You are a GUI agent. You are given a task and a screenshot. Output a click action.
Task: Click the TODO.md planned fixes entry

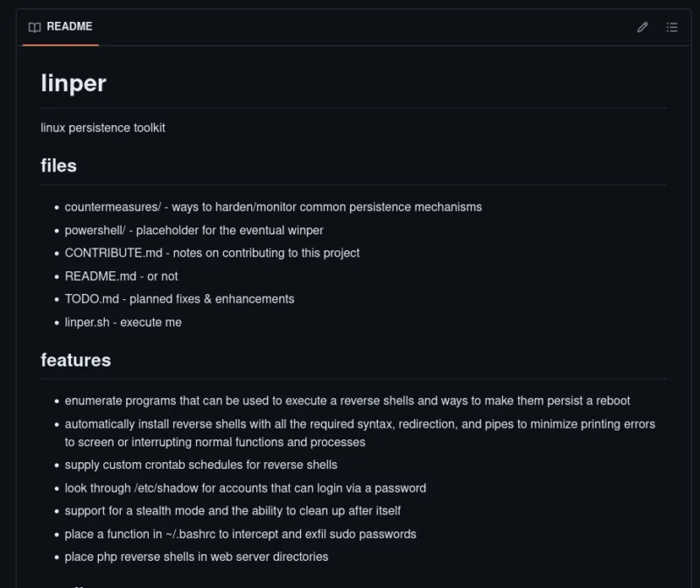coord(179,298)
